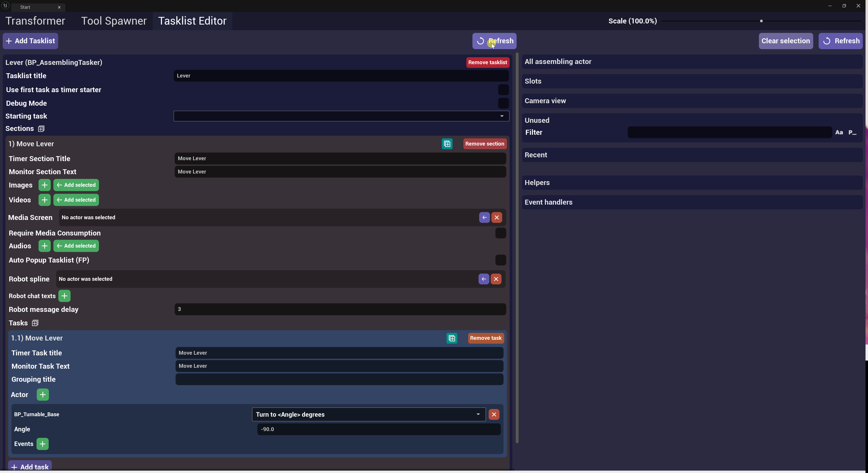
Task: Click green plus next to Images
Action: coord(44,185)
